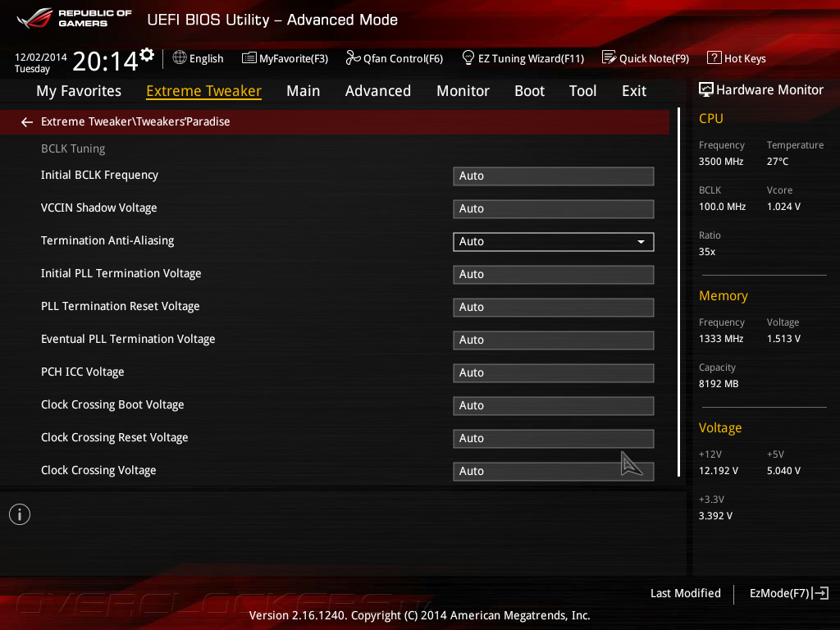Screen dimensions: 840x630
Task: Open the Termination Anti-Aliasing dropdown arrow
Action: click(641, 242)
